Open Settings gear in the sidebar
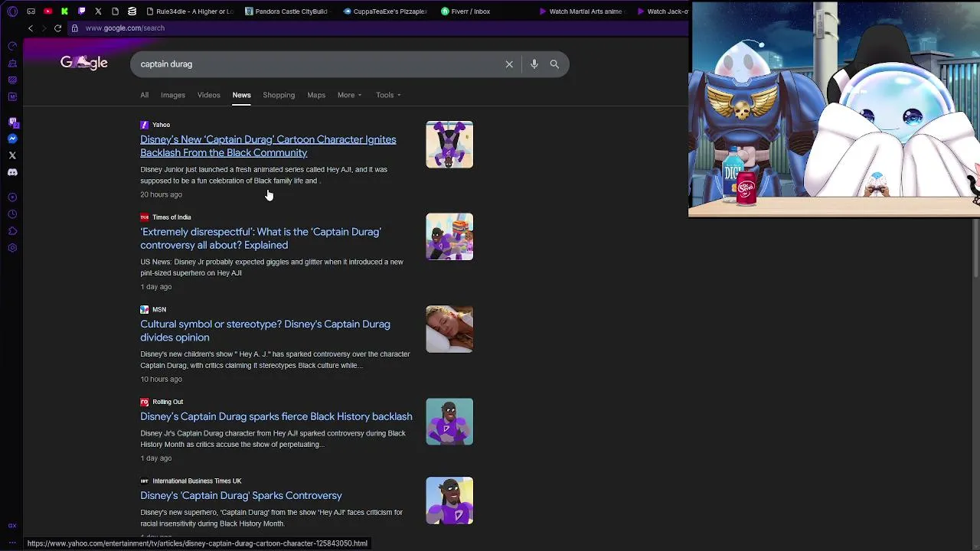Image resolution: width=980 pixels, height=551 pixels. click(x=12, y=248)
